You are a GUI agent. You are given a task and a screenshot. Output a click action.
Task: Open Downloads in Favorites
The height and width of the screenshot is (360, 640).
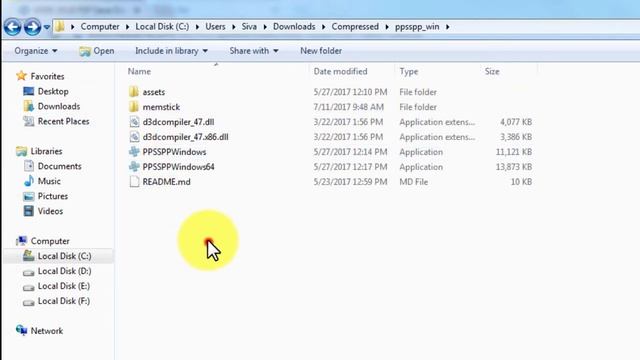coord(59,107)
